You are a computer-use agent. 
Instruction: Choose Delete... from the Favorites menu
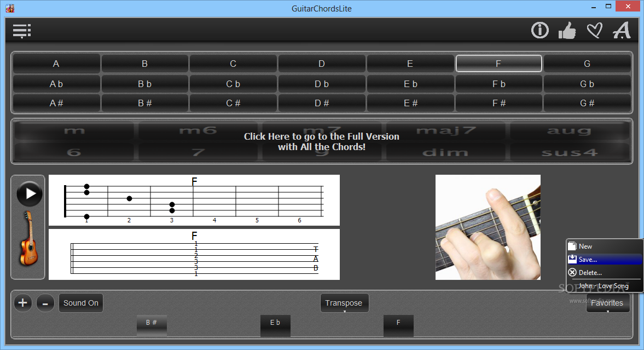coord(604,273)
